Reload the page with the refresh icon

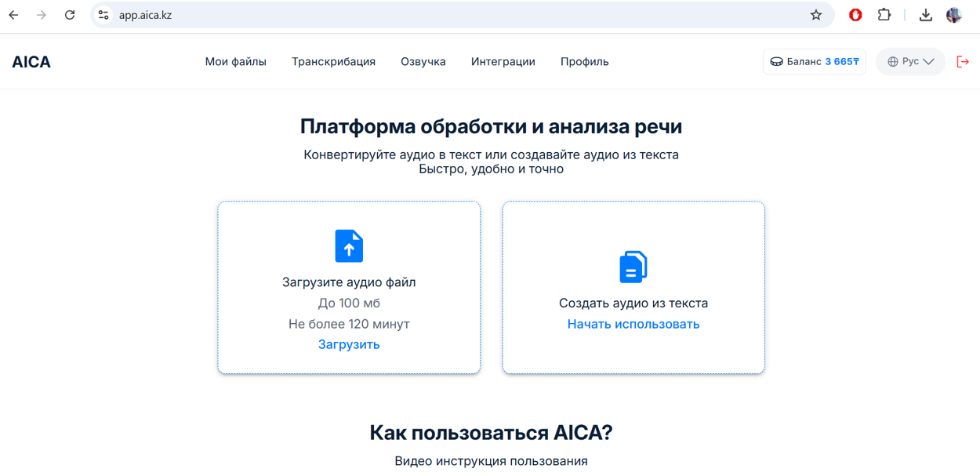tap(70, 15)
